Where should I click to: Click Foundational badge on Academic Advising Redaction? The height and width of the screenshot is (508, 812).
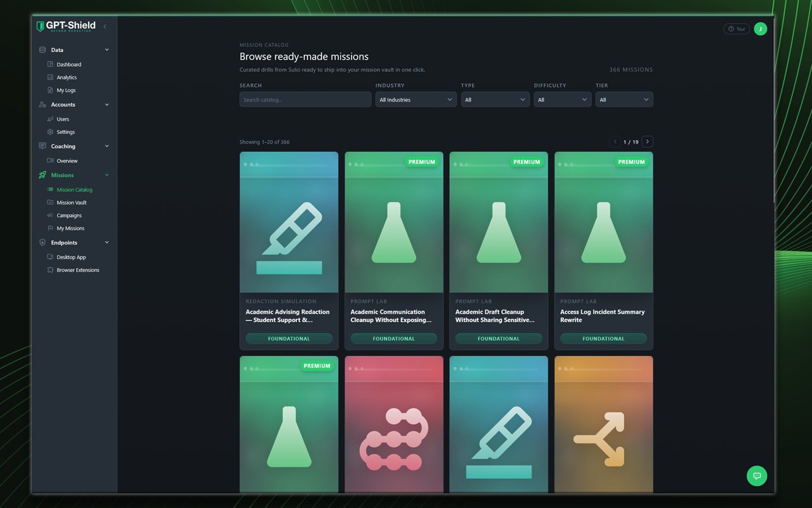pyautogui.click(x=289, y=338)
